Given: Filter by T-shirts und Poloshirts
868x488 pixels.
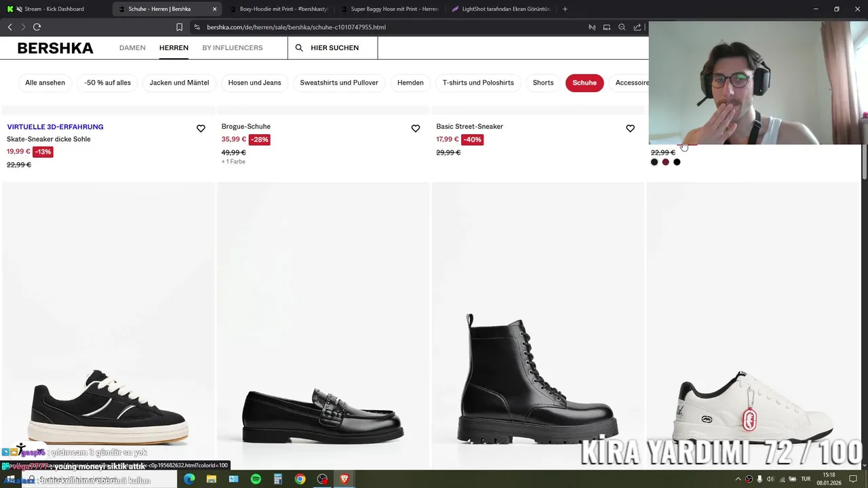Looking at the screenshot, I should coord(478,83).
